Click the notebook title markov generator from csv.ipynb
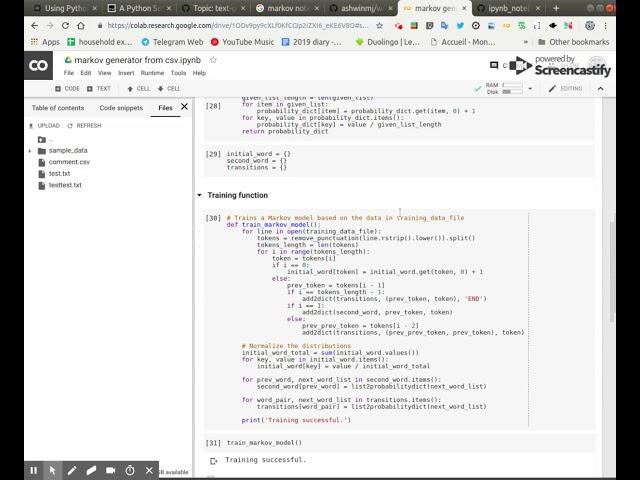 point(138,60)
